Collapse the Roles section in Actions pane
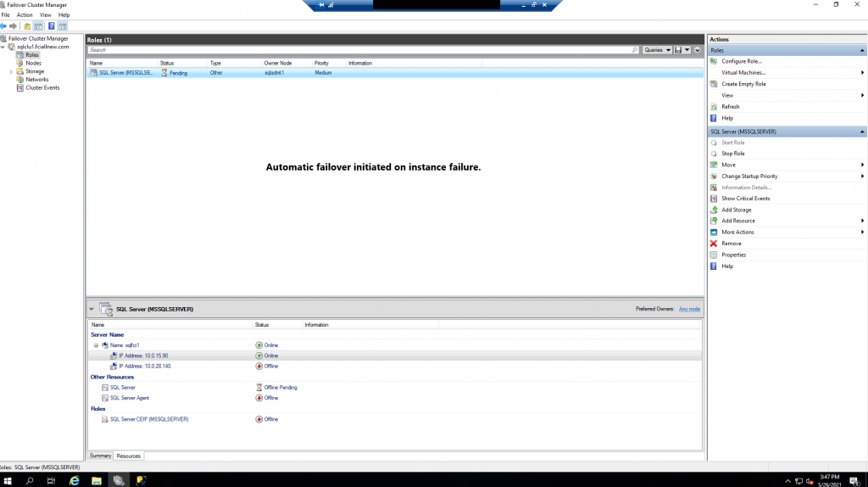This screenshot has height=487, width=868. point(862,50)
